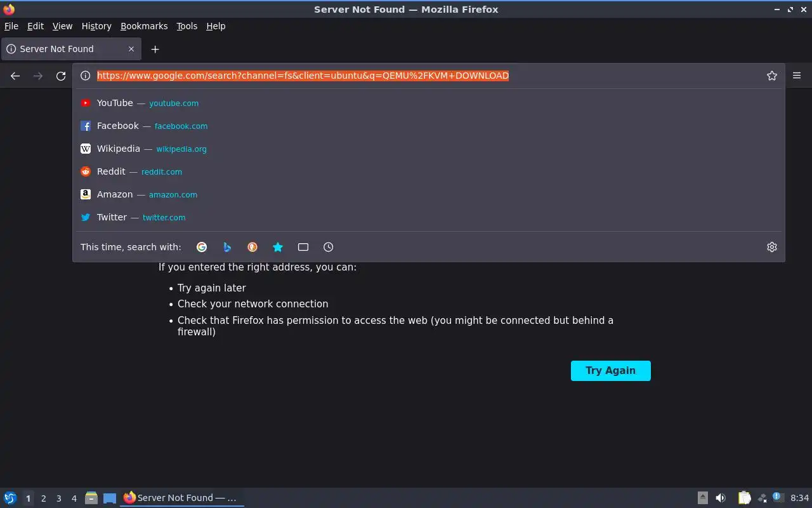The width and height of the screenshot is (812, 508).
Task: Switch to workspace 2 in taskbar
Action: point(43,498)
